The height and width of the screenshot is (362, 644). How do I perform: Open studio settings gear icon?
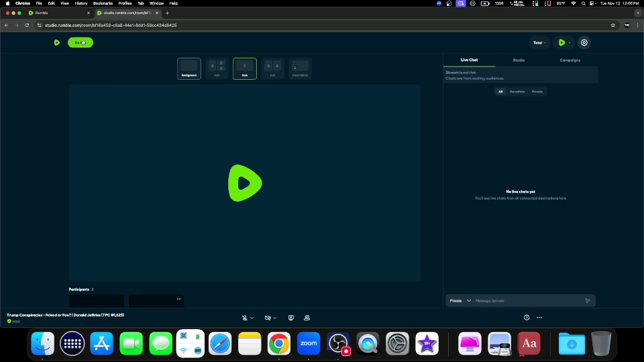coord(584,42)
